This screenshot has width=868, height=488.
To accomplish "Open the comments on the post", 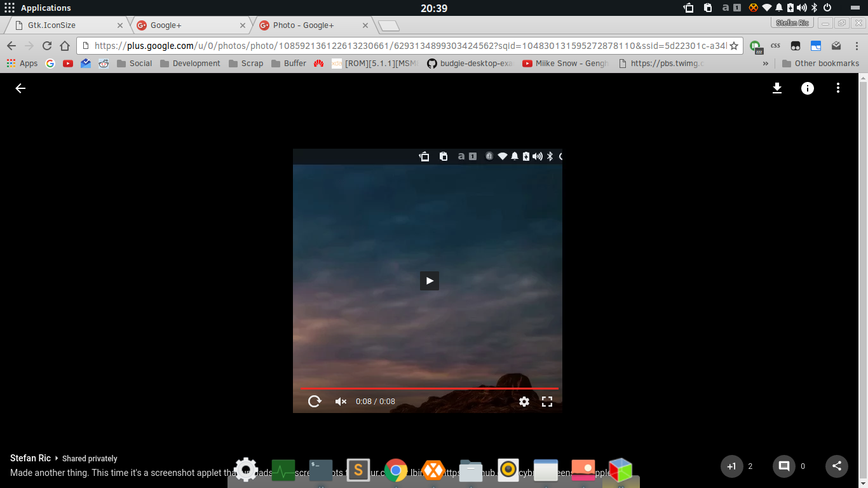I will point(784,466).
